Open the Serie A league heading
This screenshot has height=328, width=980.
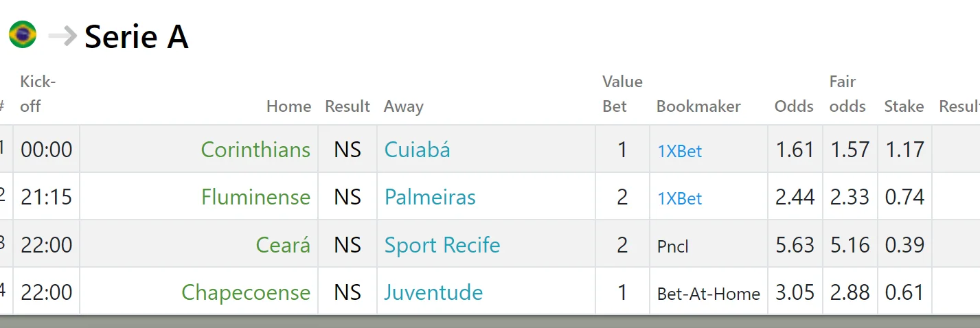pyautogui.click(x=136, y=36)
